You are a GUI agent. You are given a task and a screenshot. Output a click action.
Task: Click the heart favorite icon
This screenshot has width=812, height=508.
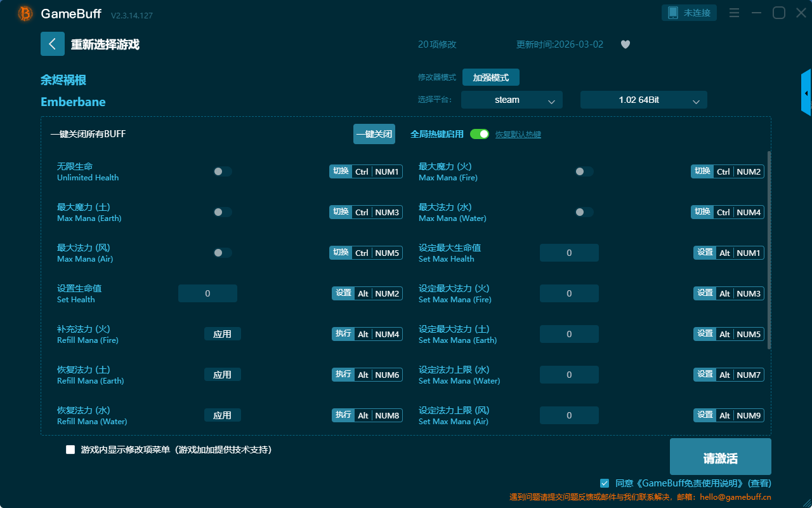coord(625,44)
